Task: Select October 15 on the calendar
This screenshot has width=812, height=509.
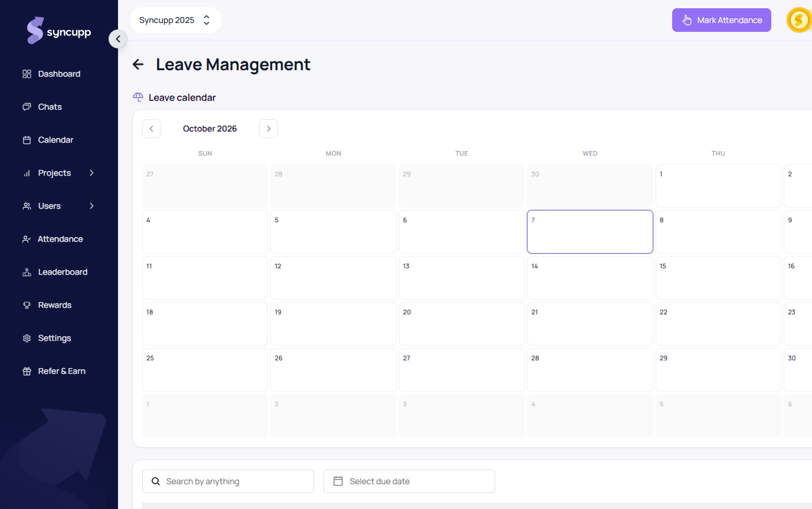Action: coord(718,278)
